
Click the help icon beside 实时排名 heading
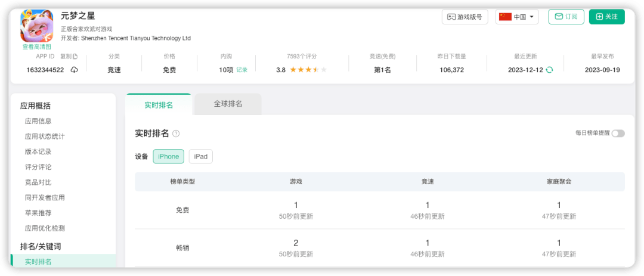click(x=176, y=134)
